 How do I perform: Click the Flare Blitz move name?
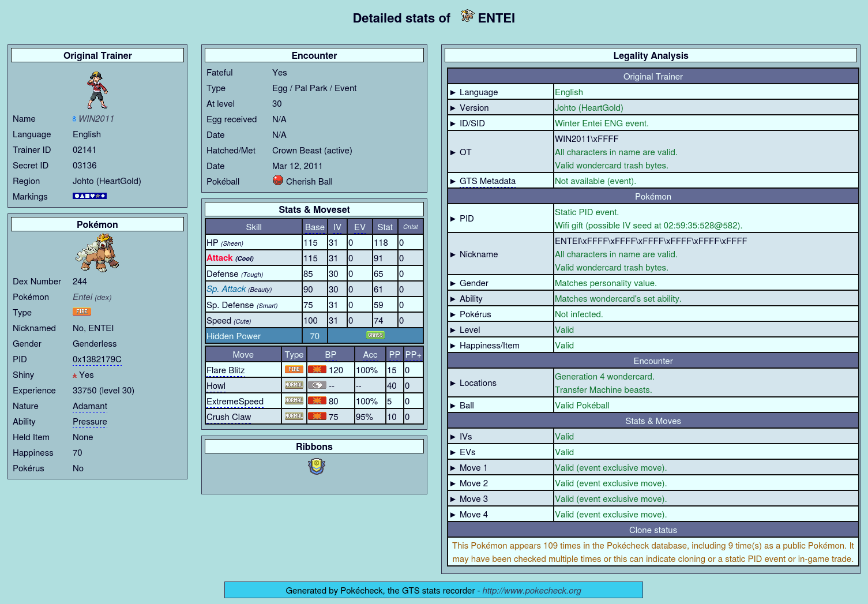(x=226, y=370)
